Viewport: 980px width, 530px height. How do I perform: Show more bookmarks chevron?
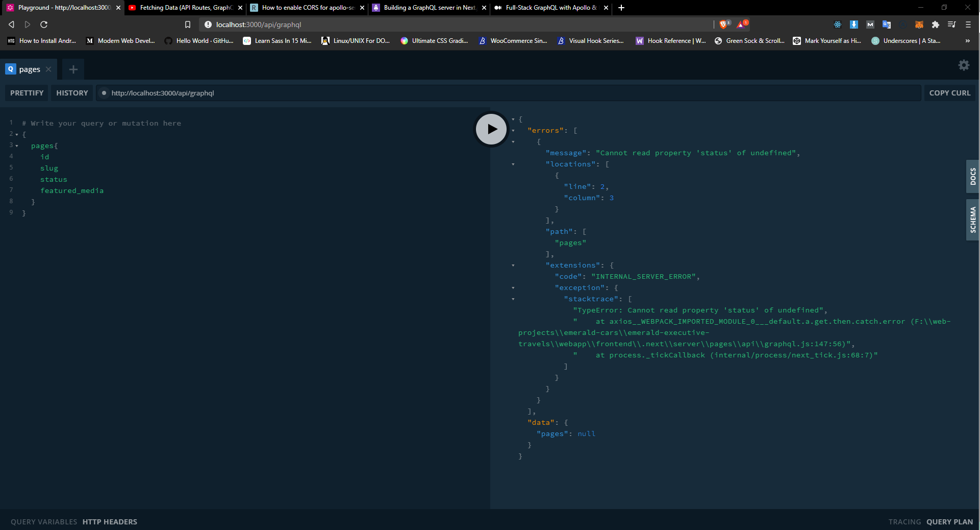coord(968,41)
